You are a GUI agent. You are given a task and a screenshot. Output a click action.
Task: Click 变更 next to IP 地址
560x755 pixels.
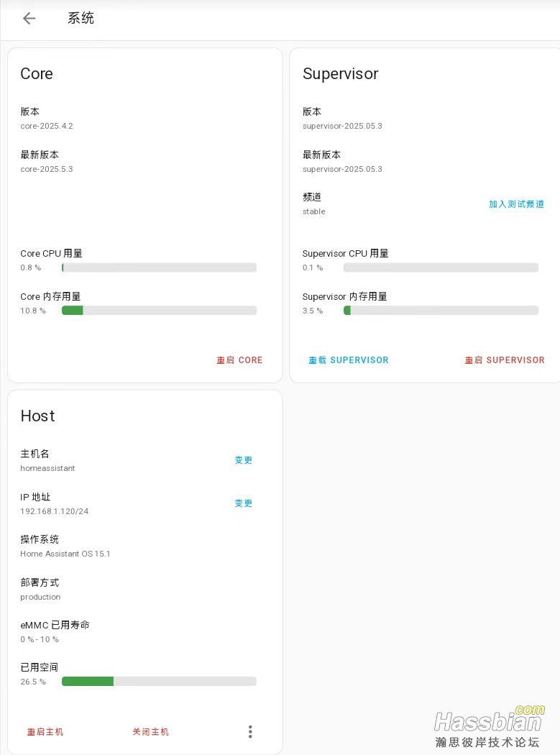tap(244, 503)
